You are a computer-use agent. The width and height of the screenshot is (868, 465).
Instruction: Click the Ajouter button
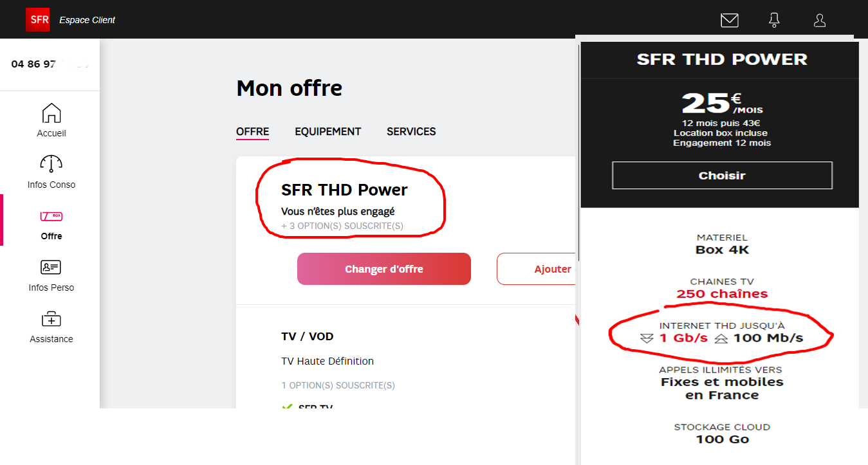pos(537,269)
